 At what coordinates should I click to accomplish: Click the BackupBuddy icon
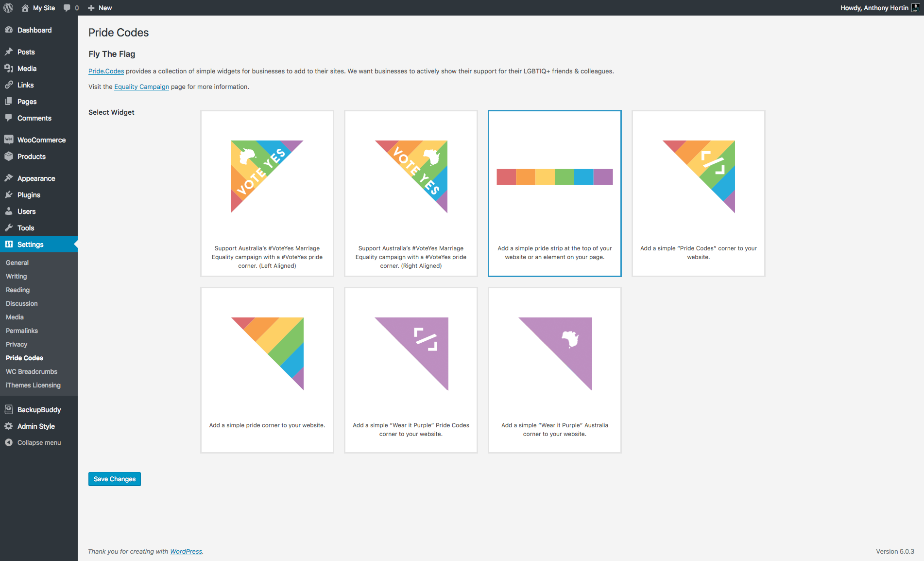click(x=9, y=409)
